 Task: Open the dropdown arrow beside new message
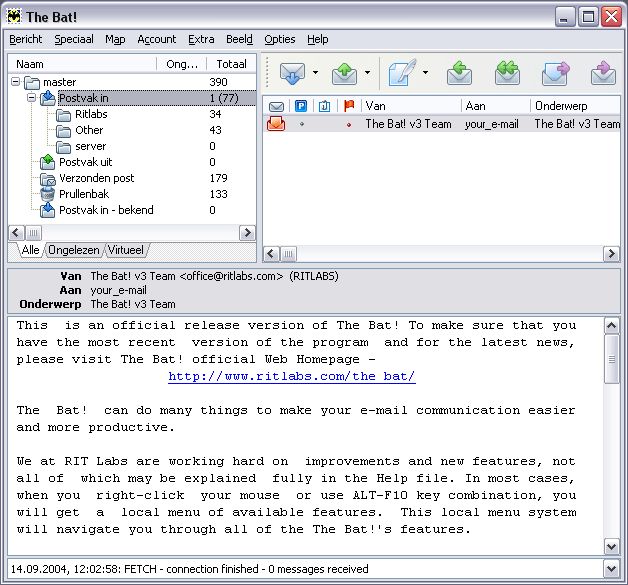pyautogui.click(x=425, y=73)
